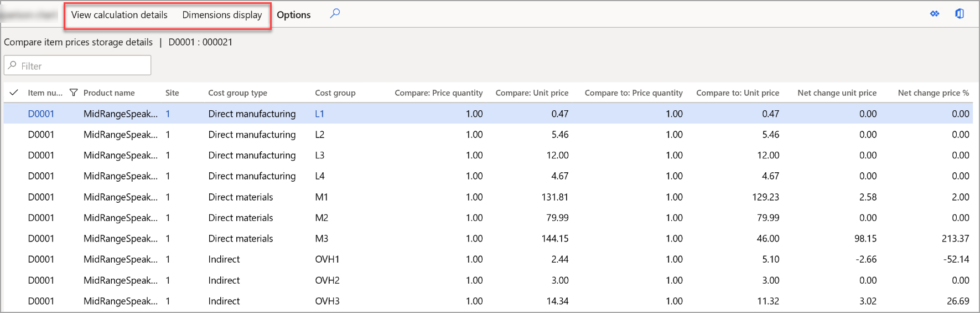
Task: Click Indirect in the OVH2 row
Action: (224, 280)
